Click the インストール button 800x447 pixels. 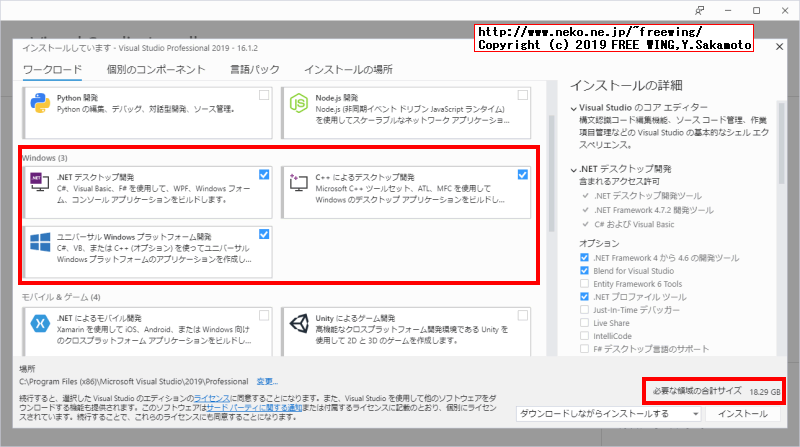743,414
